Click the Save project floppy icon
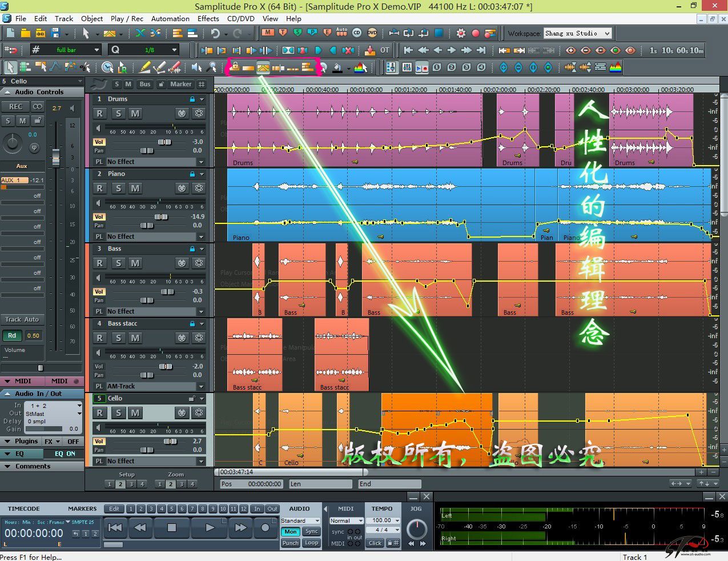Screen dimensions: 728x561 [x=56, y=33]
